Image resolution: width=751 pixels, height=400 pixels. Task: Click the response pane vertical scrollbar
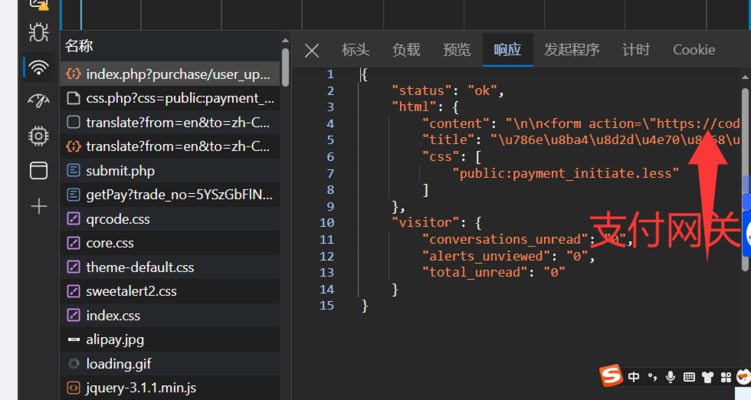click(x=745, y=179)
